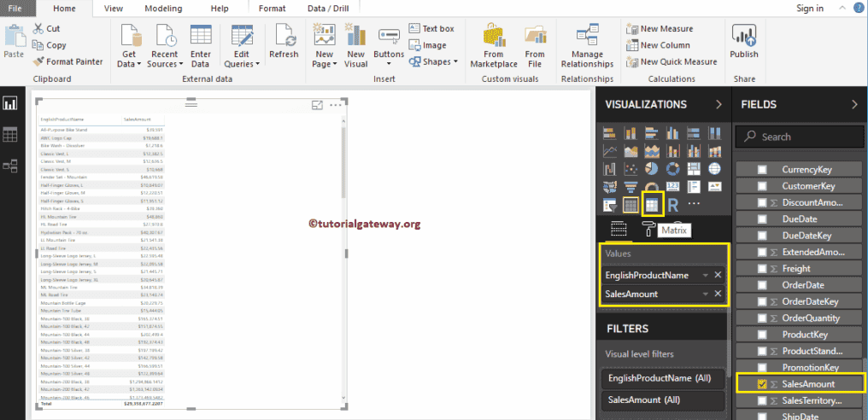Select the Stacked bar chart visual
Image resolution: width=868 pixels, height=420 pixels.
(609, 133)
